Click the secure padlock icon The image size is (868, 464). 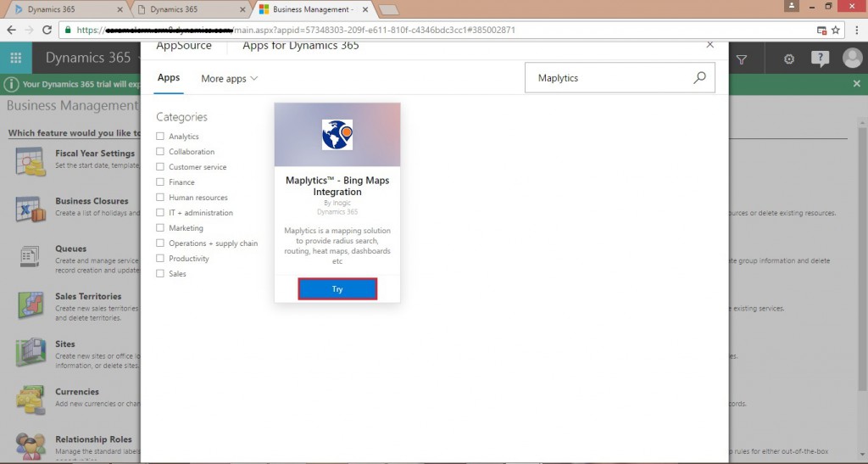pyautogui.click(x=68, y=30)
